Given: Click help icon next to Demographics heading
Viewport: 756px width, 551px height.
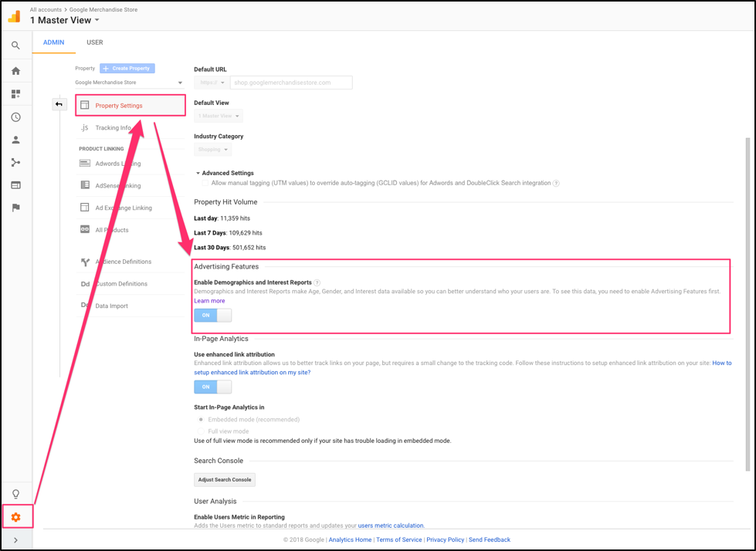Looking at the screenshot, I should point(317,282).
